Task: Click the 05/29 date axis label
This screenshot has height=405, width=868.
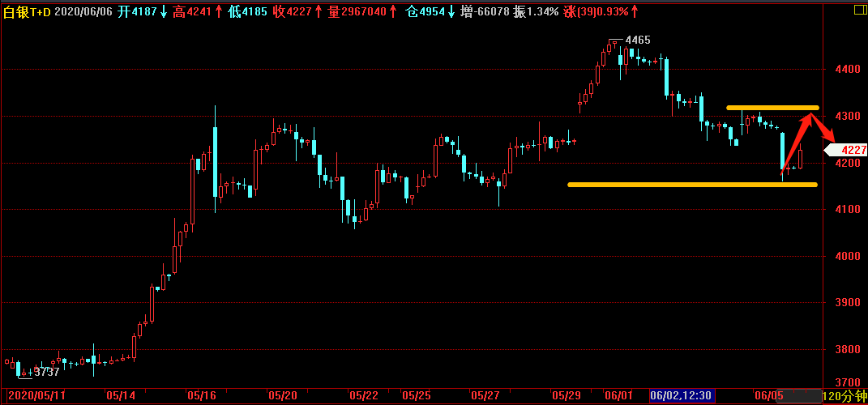Action: click(567, 396)
